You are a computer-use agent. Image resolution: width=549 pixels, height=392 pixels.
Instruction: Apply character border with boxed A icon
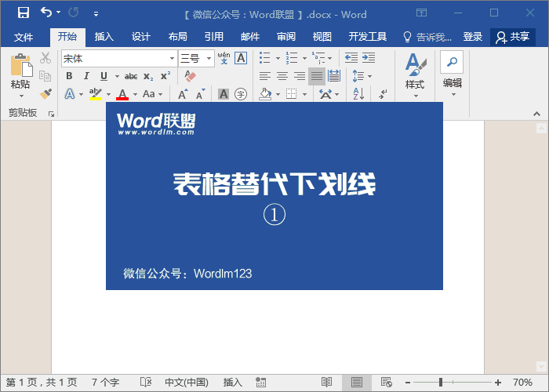241,58
